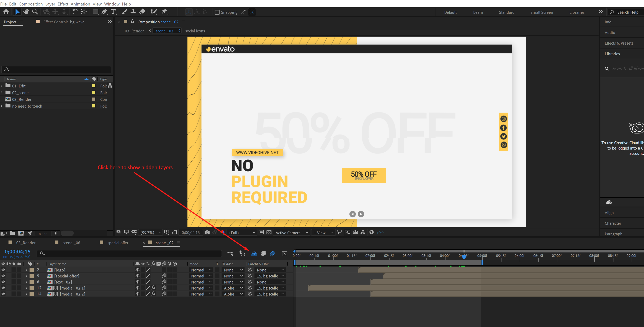Select the Pen tool
Screen dimensions: 644x327
click(x=104, y=12)
